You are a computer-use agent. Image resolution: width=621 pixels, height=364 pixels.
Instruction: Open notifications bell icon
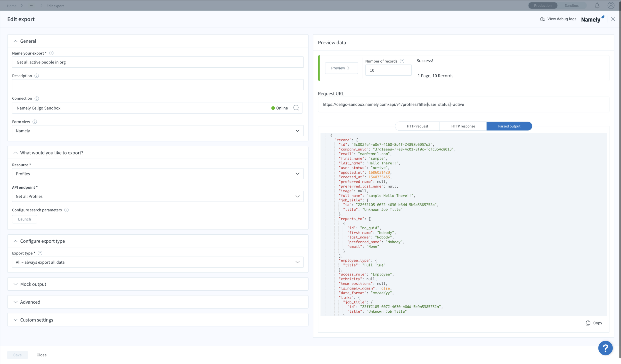coord(597,5)
